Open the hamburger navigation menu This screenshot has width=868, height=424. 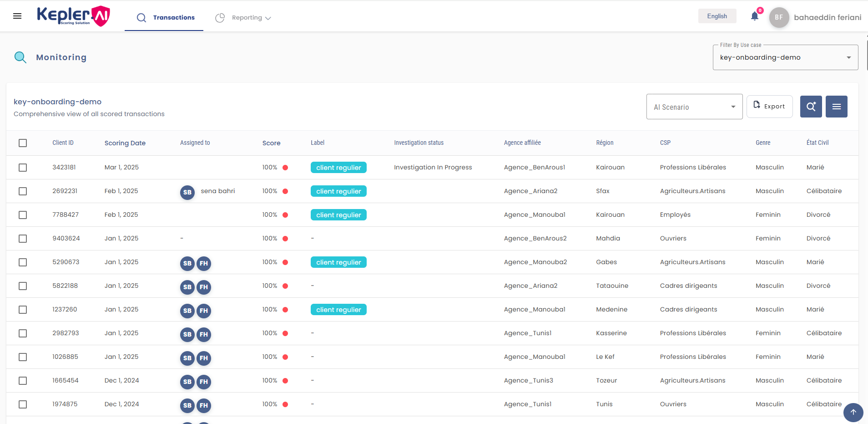click(17, 16)
